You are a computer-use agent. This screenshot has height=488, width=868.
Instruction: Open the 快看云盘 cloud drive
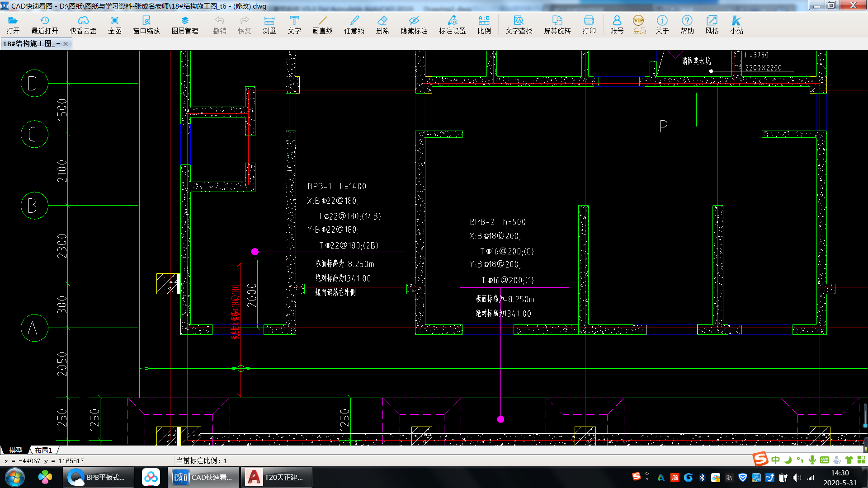tap(83, 25)
